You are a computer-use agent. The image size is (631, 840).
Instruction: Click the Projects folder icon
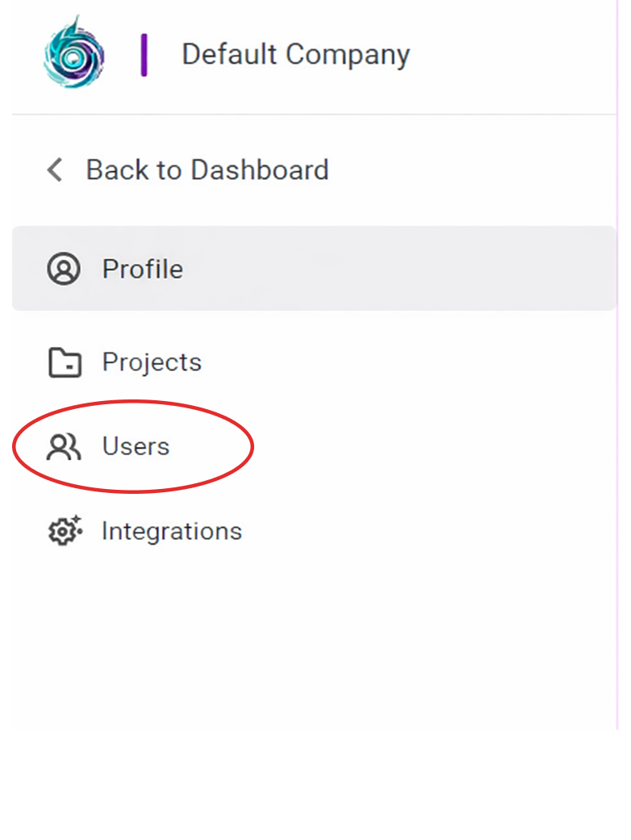pos(65,362)
